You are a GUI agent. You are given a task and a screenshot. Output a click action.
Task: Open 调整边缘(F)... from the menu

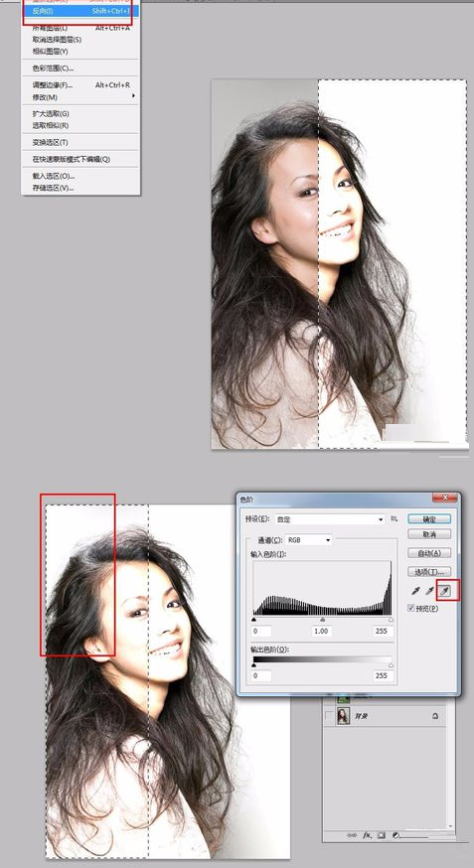[80, 85]
